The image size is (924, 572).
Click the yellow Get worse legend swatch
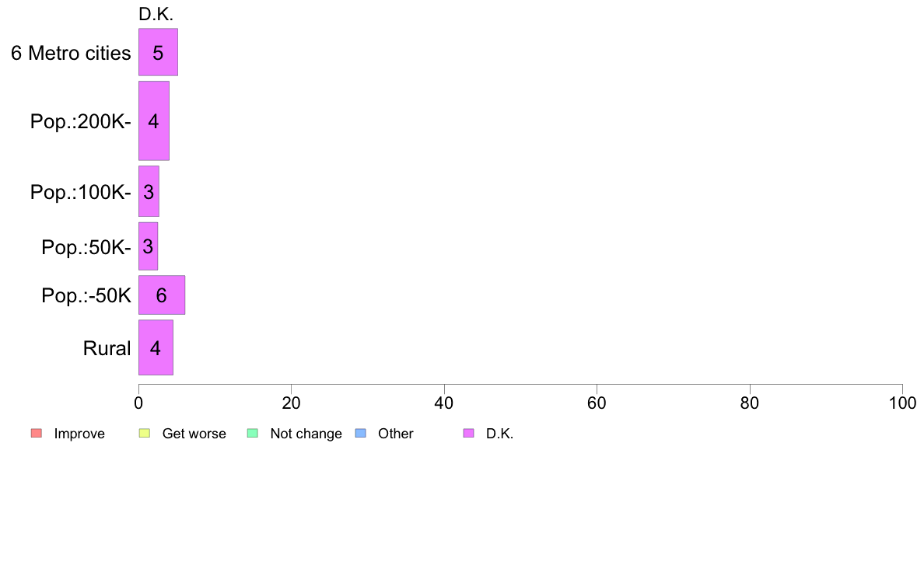[145, 433]
